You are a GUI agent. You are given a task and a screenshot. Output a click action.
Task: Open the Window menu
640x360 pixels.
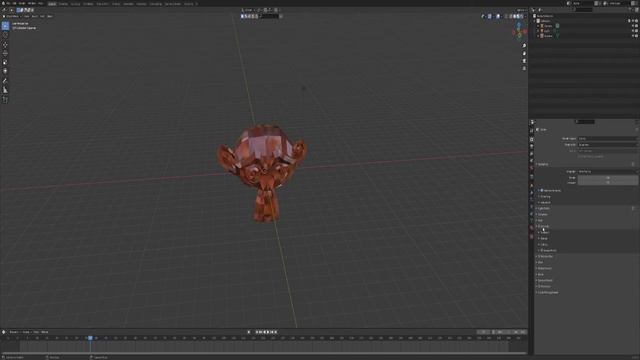coord(31,3)
